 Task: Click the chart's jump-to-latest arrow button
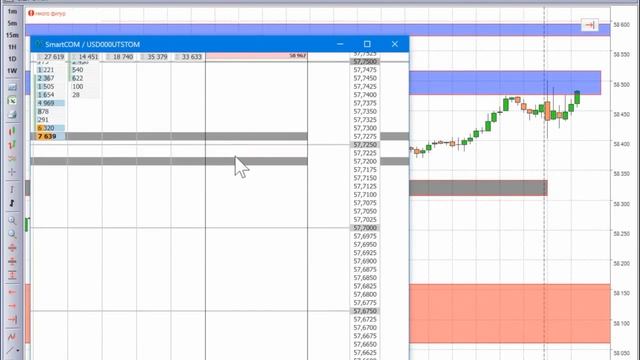click(x=589, y=25)
